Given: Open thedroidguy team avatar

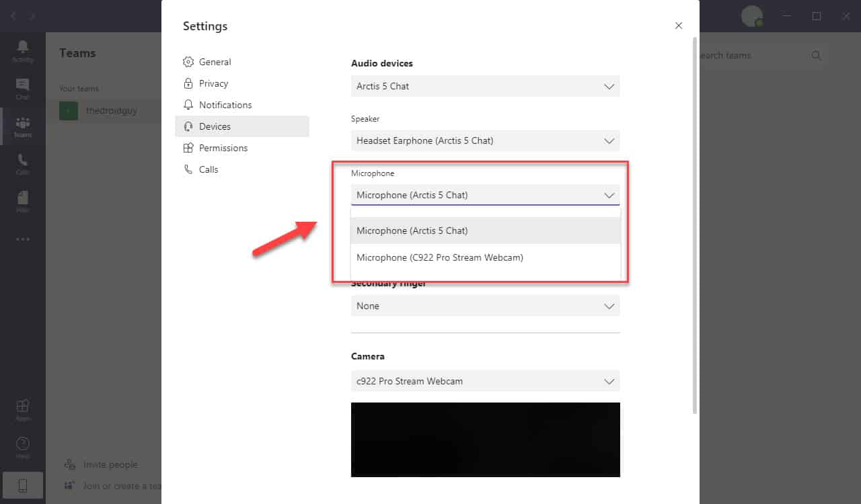Looking at the screenshot, I should coord(69,111).
